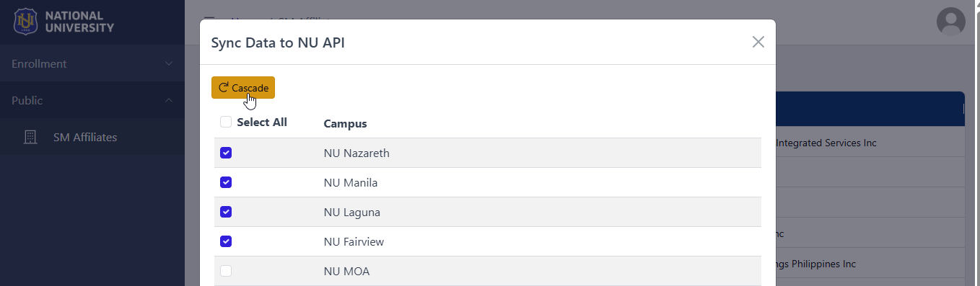980x286 pixels.
Task: Uncheck the NU Manila checkbox
Action: pyautogui.click(x=226, y=182)
